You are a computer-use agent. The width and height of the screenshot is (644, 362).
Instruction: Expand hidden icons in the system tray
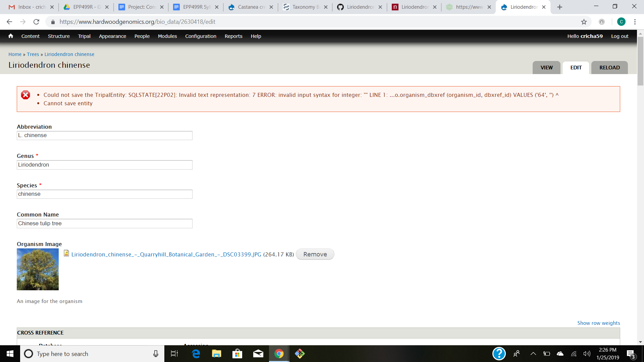[x=533, y=354]
